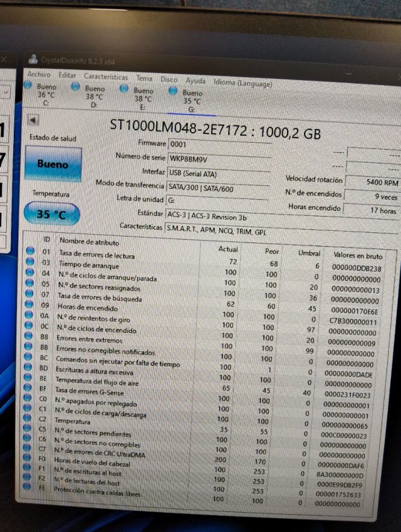Click the Interfaz field USB (Serial ATA)

click(x=218, y=173)
